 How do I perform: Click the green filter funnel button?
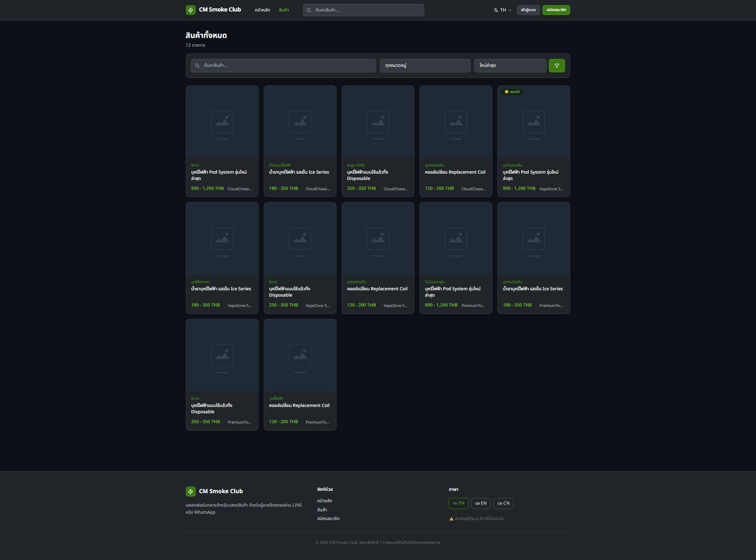(x=557, y=66)
